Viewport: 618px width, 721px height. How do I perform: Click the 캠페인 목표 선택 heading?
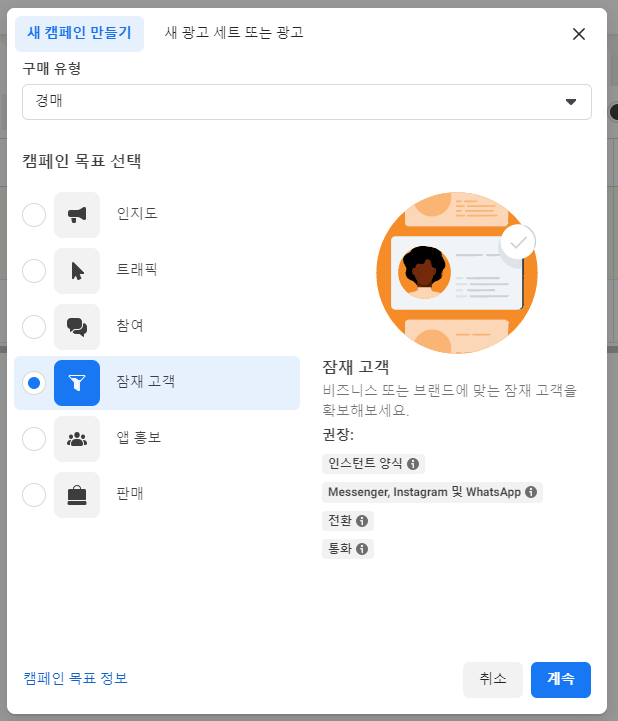pos(82,161)
